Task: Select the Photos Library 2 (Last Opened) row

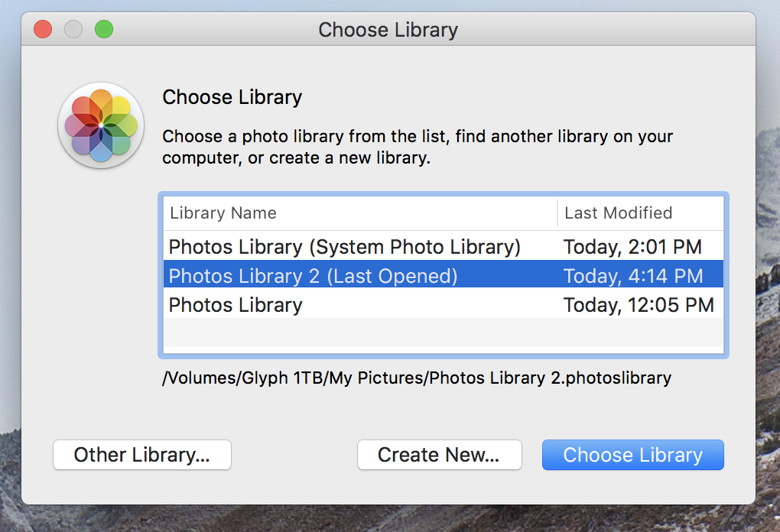Action: 444,275
